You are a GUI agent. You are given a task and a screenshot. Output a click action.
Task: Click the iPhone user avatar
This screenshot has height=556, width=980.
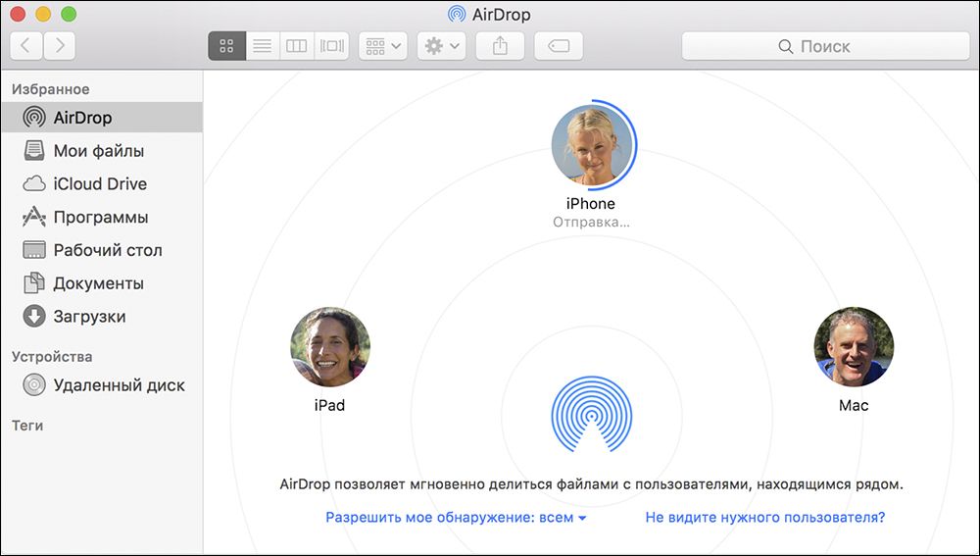pos(591,146)
